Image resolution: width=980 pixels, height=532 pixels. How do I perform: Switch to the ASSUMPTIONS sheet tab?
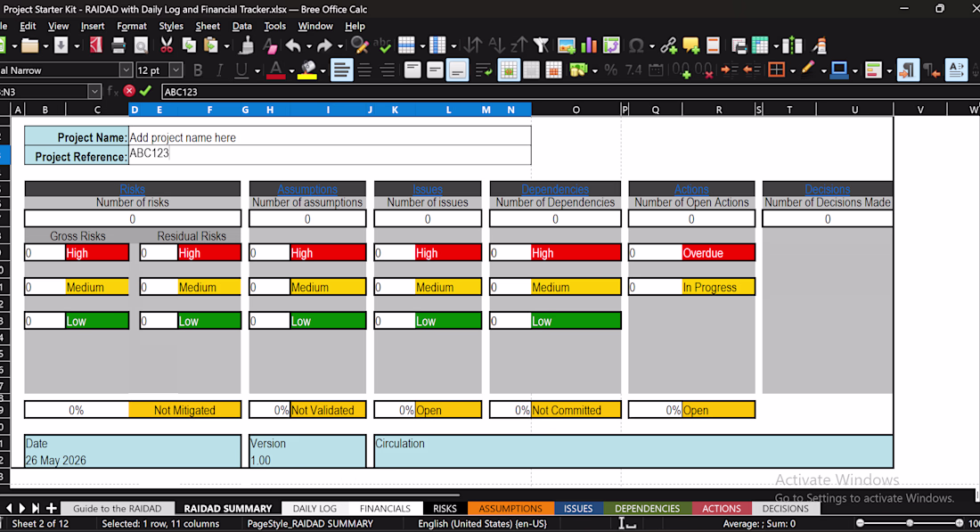point(510,508)
